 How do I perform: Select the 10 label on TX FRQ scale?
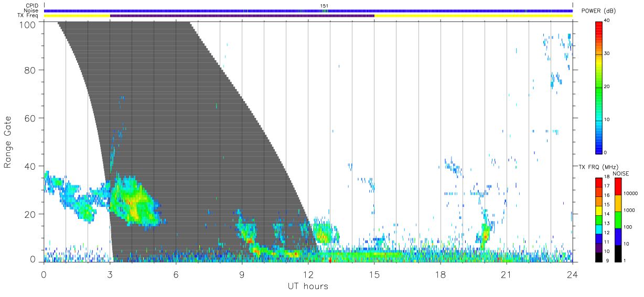tap(606, 251)
